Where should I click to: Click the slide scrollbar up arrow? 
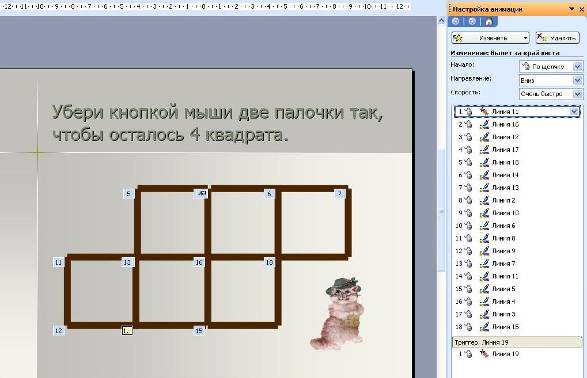[x=442, y=21]
